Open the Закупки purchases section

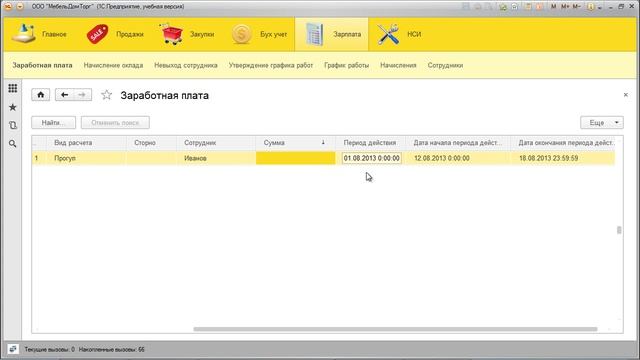[x=187, y=34]
